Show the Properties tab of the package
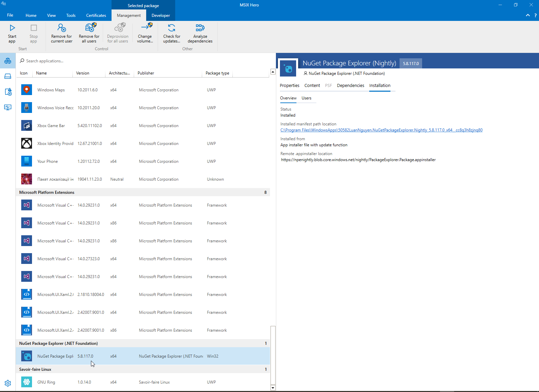539x392 pixels. coord(289,86)
